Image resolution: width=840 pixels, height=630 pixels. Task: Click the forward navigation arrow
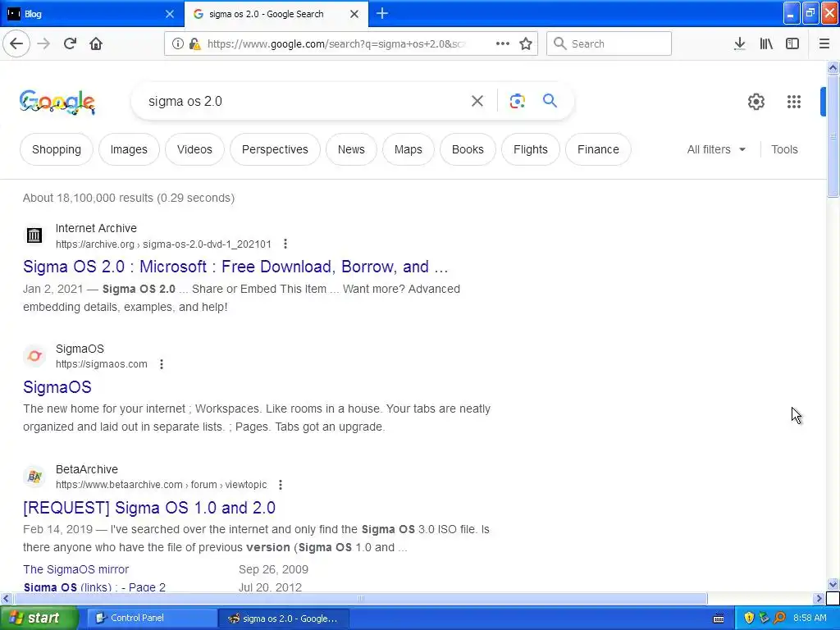[43, 43]
